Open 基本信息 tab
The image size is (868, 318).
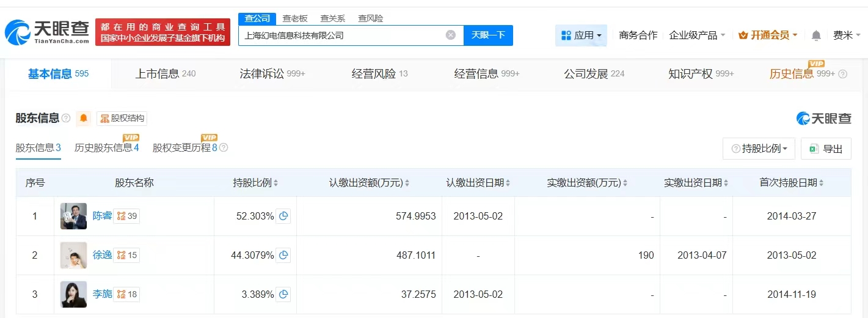[x=59, y=74]
